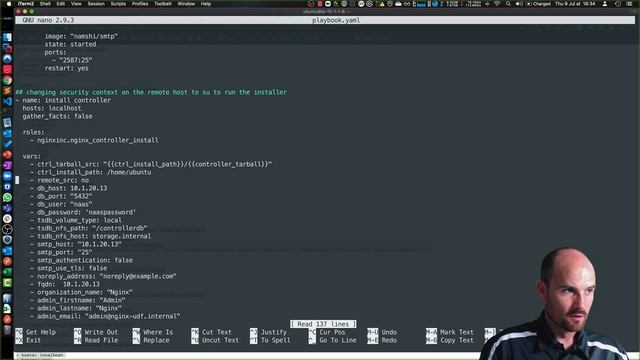Open Visual Studio Code from the Dock
The width and height of the screenshot is (640, 360).
(7, 101)
